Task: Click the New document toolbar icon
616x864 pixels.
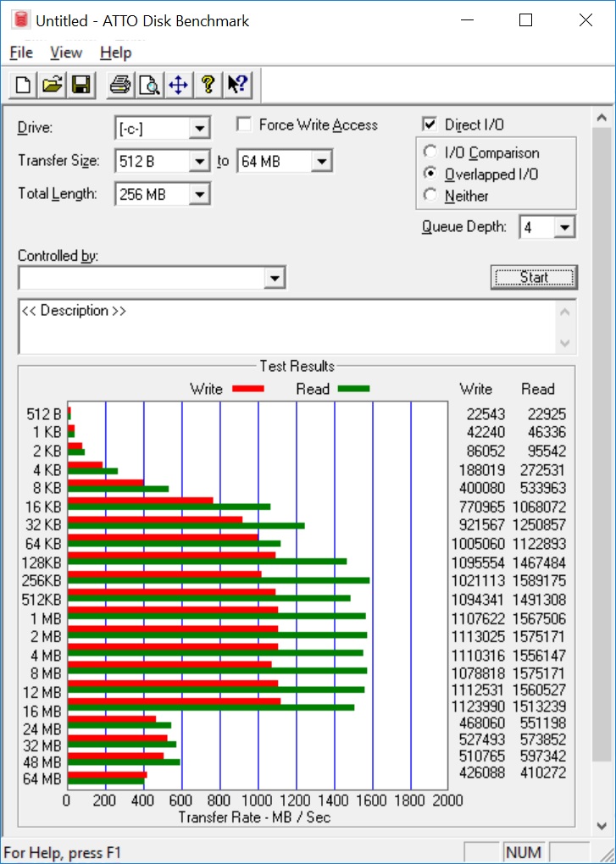Action: tap(25, 84)
